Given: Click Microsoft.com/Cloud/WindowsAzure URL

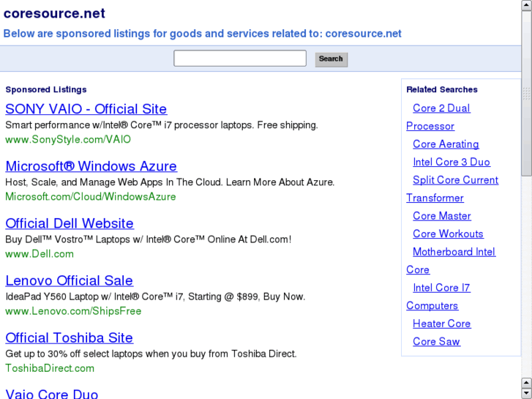Looking at the screenshot, I should pos(91,197).
